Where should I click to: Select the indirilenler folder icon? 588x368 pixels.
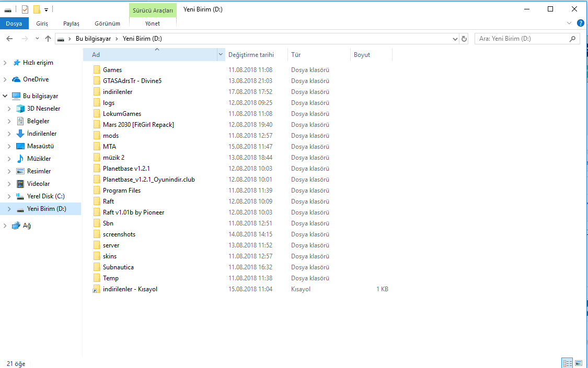(x=97, y=92)
